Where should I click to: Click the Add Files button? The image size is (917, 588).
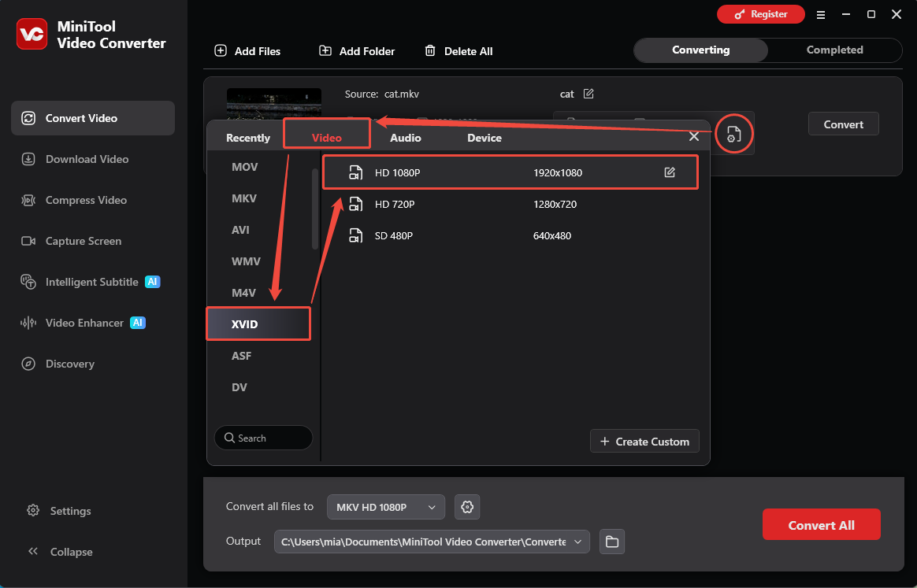click(x=247, y=51)
